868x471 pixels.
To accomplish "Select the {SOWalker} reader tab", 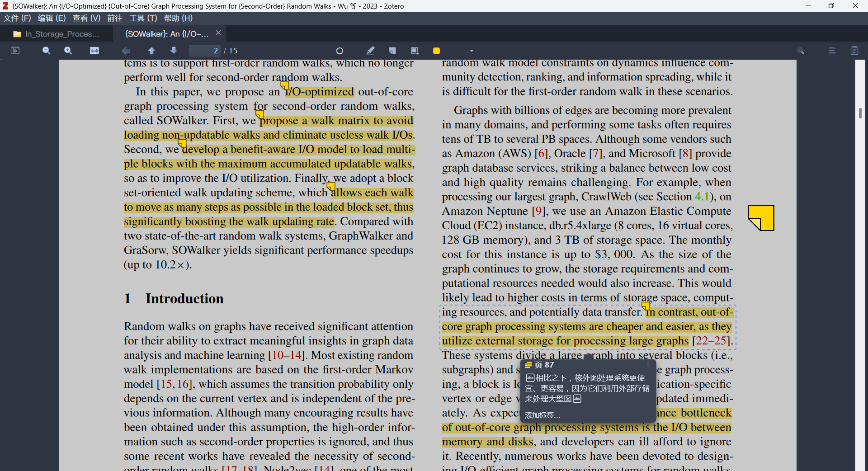I will coord(167,34).
